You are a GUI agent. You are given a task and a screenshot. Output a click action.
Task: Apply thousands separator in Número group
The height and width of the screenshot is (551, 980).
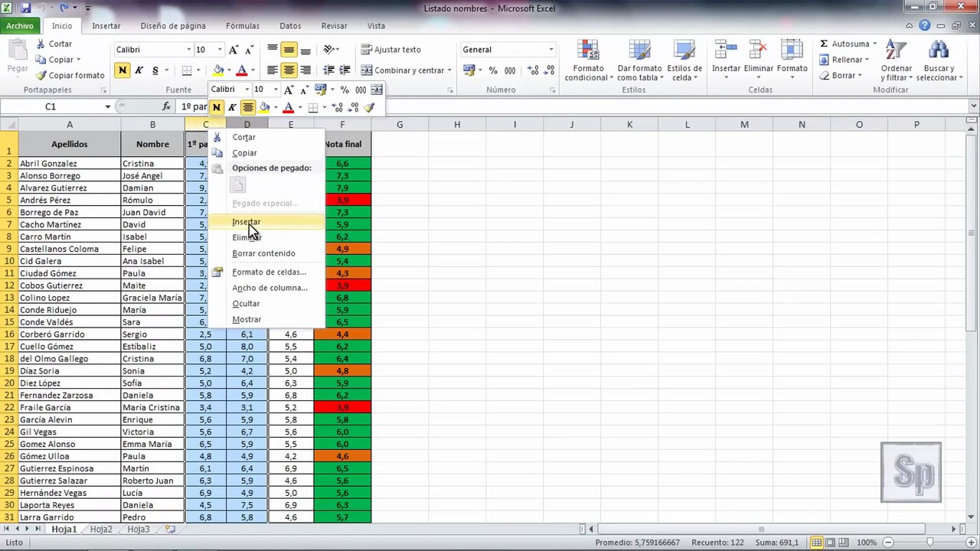pyautogui.click(x=508, y=70)
